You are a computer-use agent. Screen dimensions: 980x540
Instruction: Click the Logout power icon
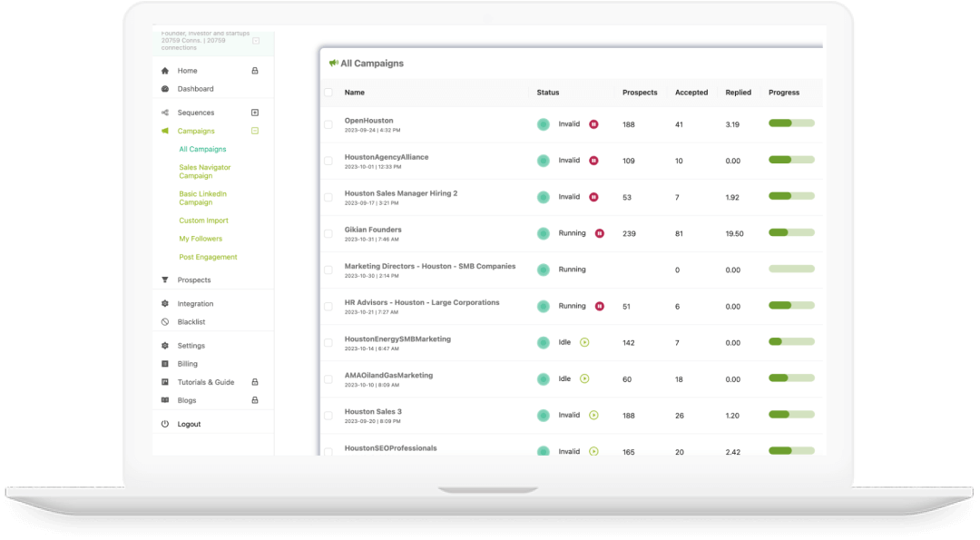165,424
